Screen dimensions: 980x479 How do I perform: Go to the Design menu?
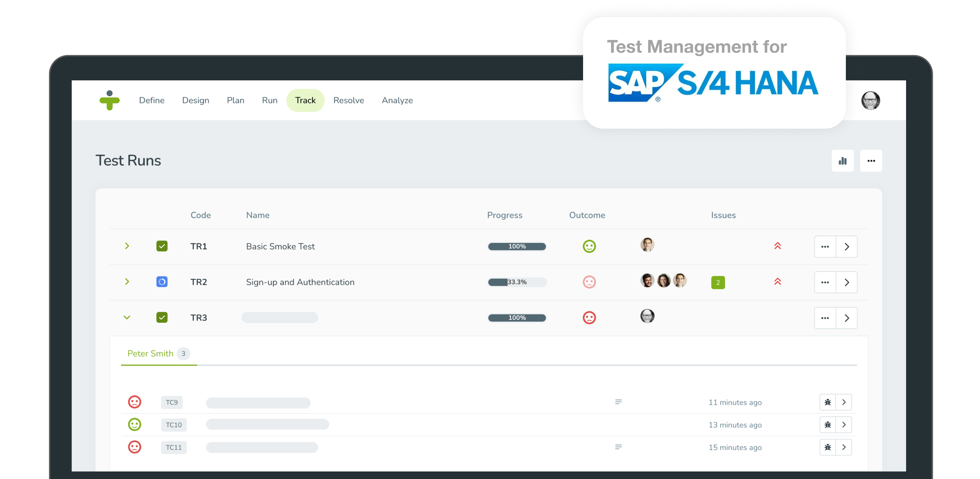[x=195, y=101]
